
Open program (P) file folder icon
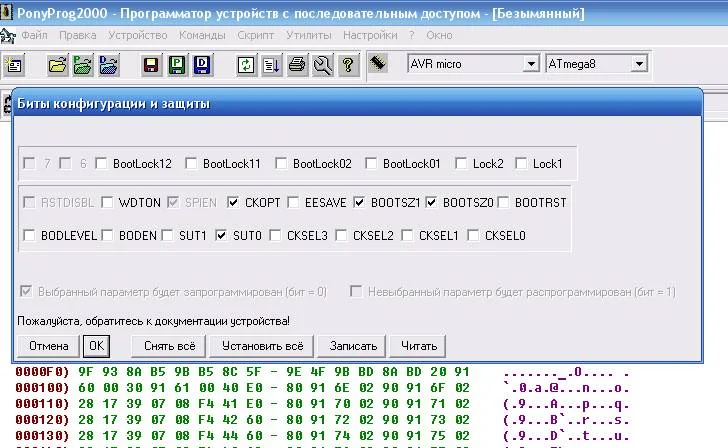coord(83,65)
